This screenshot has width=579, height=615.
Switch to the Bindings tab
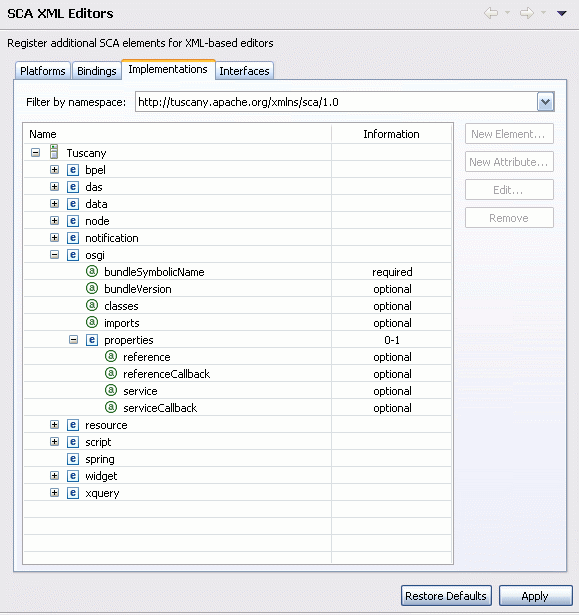pyautogui.click(x=96, y=71)
